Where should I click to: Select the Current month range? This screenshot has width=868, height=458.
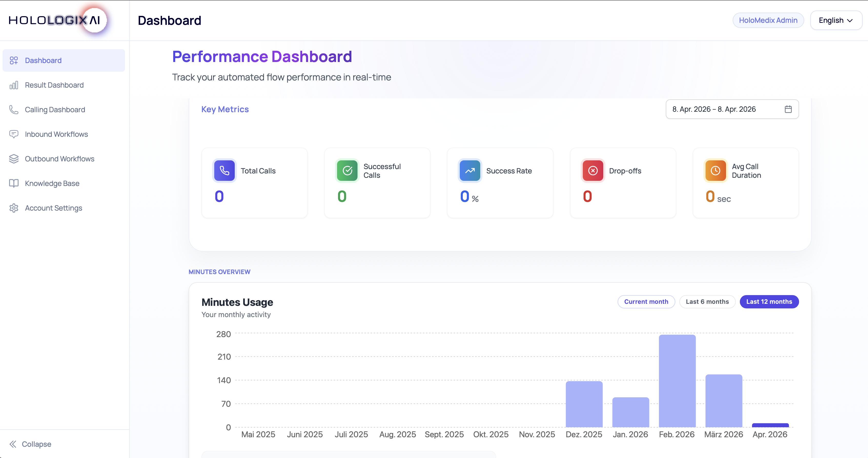point(646,302)
